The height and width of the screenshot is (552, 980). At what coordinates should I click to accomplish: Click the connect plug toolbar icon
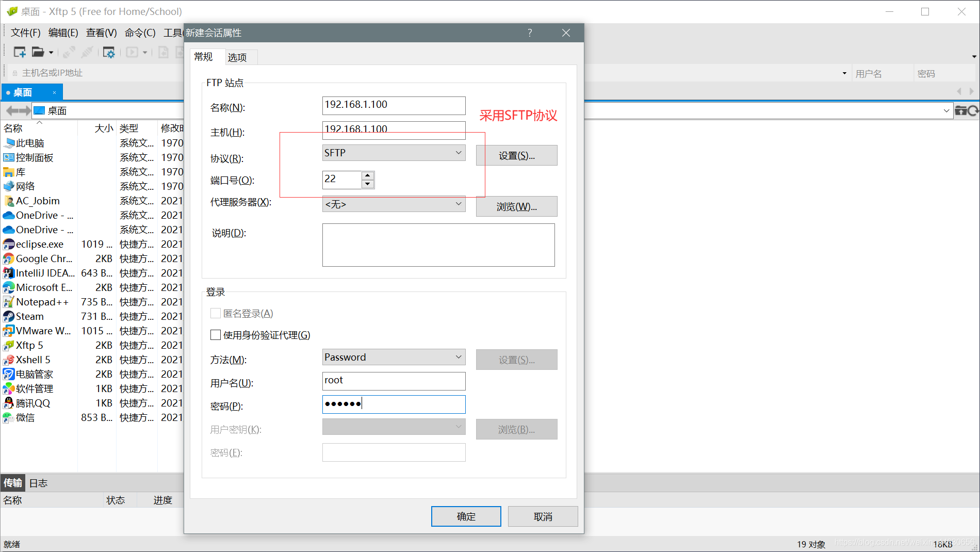click(69, 52)
